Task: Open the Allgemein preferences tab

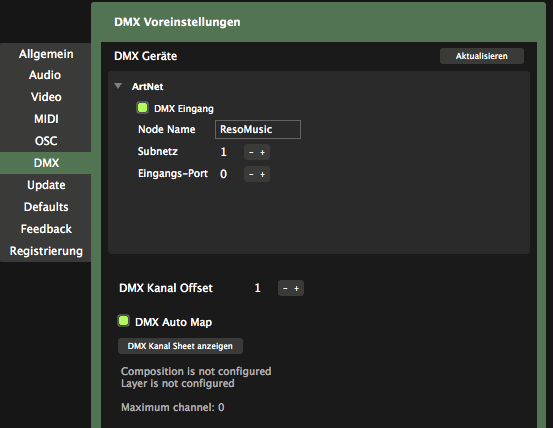Action: tap(46, 54)
